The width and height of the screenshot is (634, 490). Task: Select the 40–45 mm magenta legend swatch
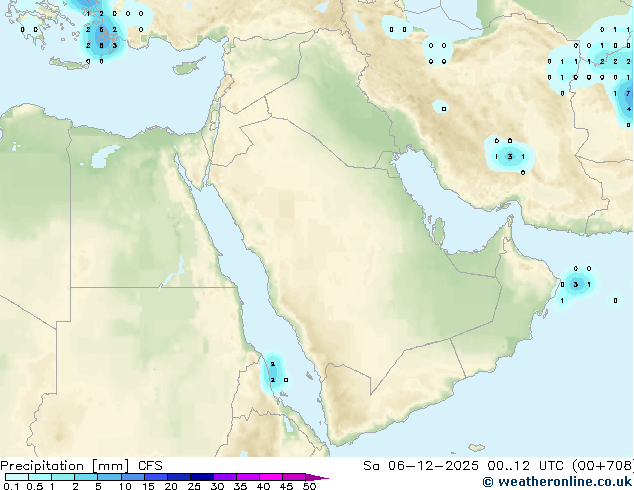click(x=271, y=477)
